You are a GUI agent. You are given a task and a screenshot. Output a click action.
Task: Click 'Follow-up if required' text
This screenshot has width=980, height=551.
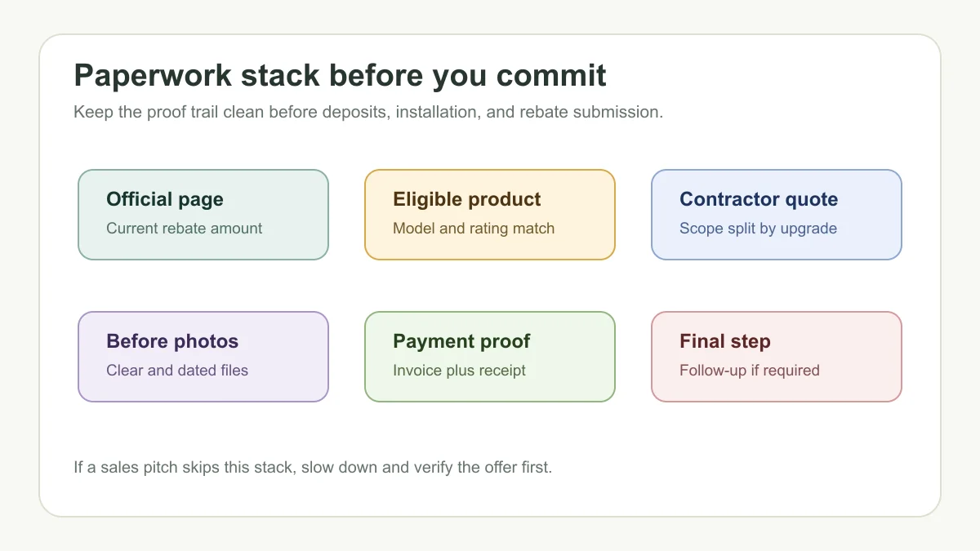[750, 371]
